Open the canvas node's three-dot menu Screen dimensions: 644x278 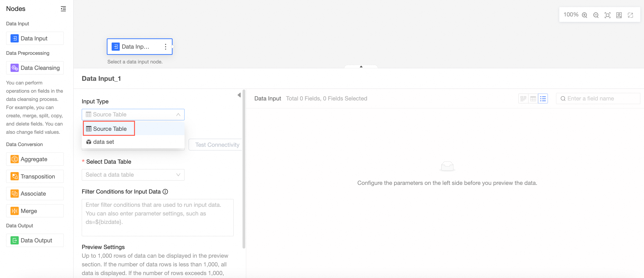pos(166,47)
